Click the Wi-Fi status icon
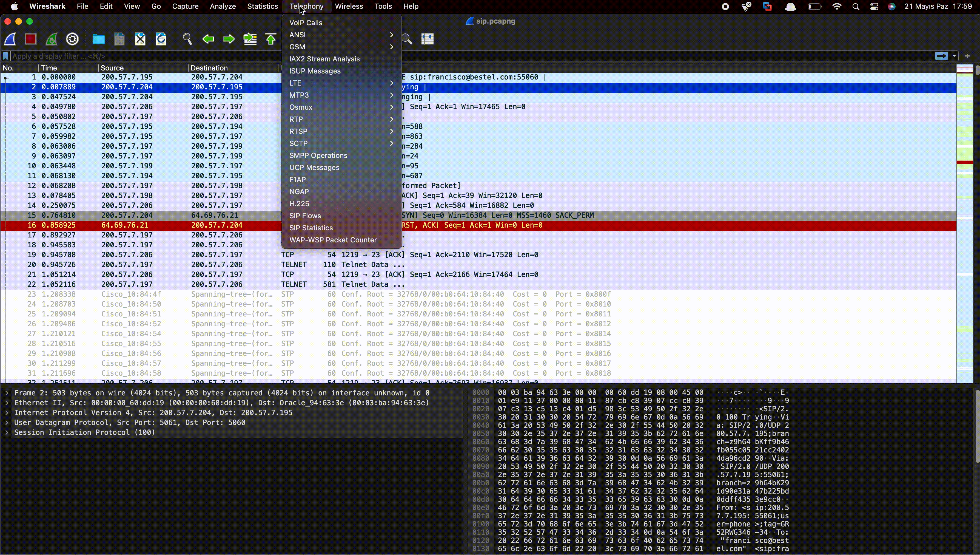The image size is (980, 555). coord(837,7)
